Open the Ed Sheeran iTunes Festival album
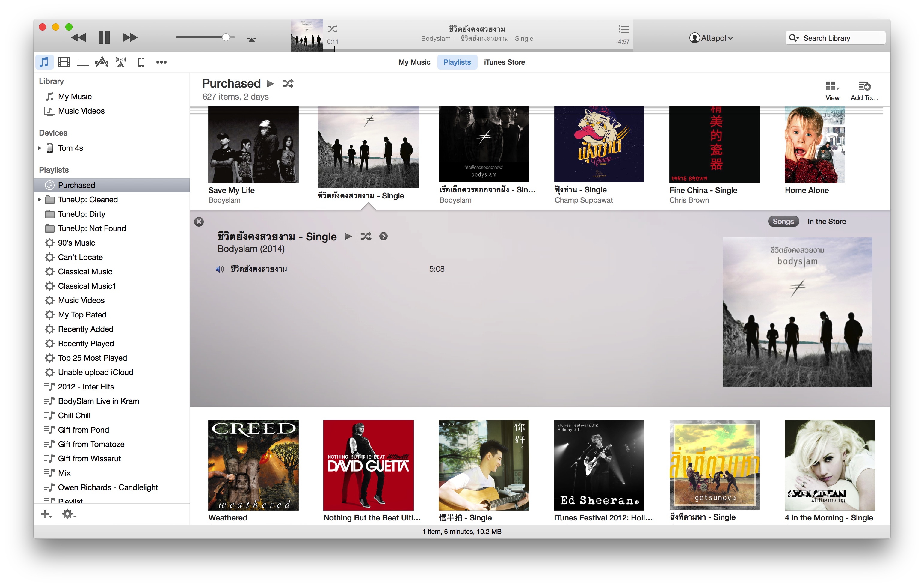The image size is (924, 587). [599, 465]
